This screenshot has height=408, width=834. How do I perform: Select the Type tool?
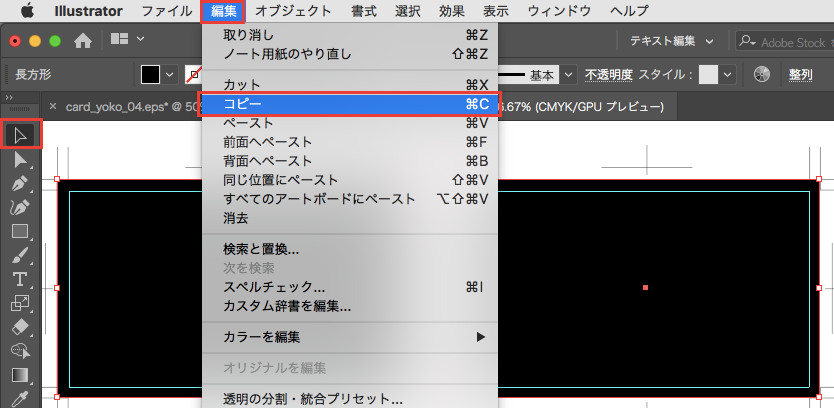20,278
